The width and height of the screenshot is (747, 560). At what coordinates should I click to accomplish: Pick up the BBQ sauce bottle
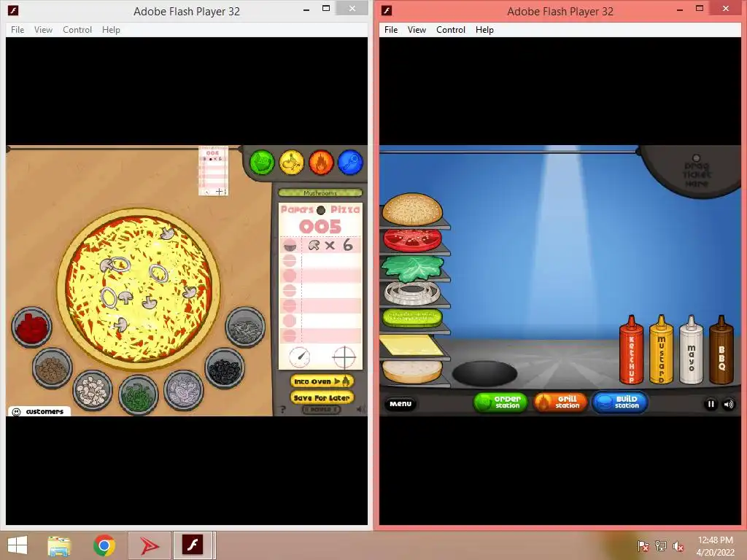point(721,350)
